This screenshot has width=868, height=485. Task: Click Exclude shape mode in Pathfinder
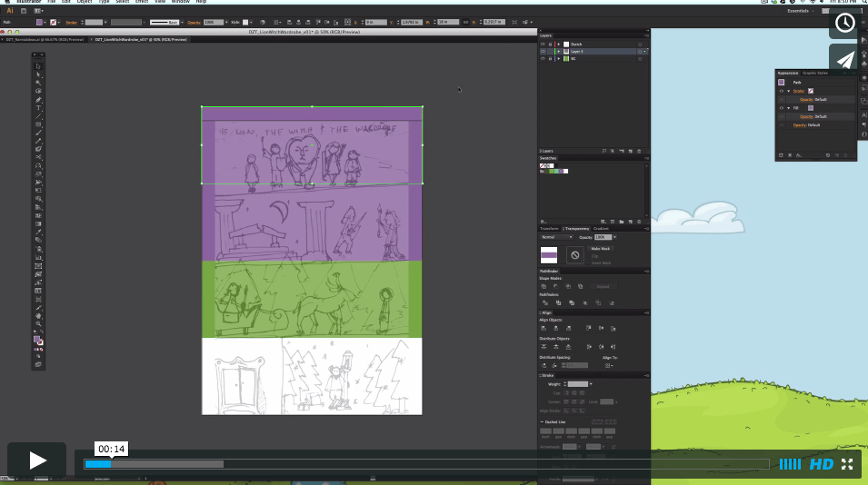tap(580, 286)
